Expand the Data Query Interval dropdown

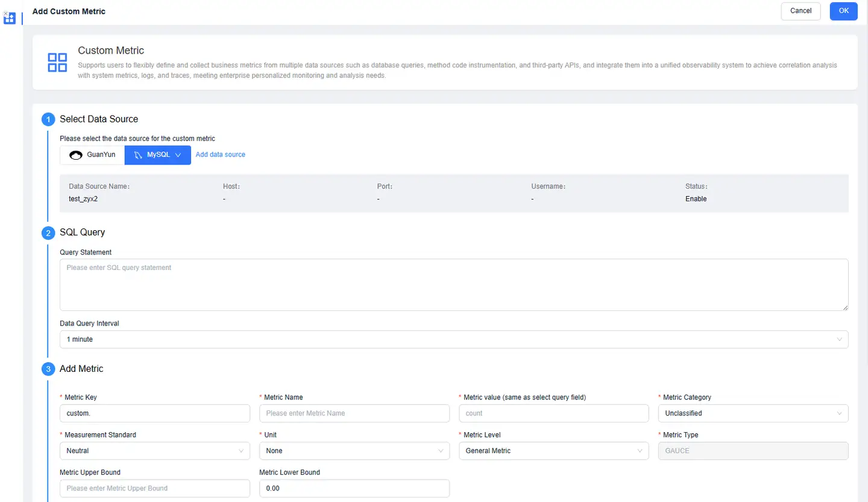coord(453,339)
